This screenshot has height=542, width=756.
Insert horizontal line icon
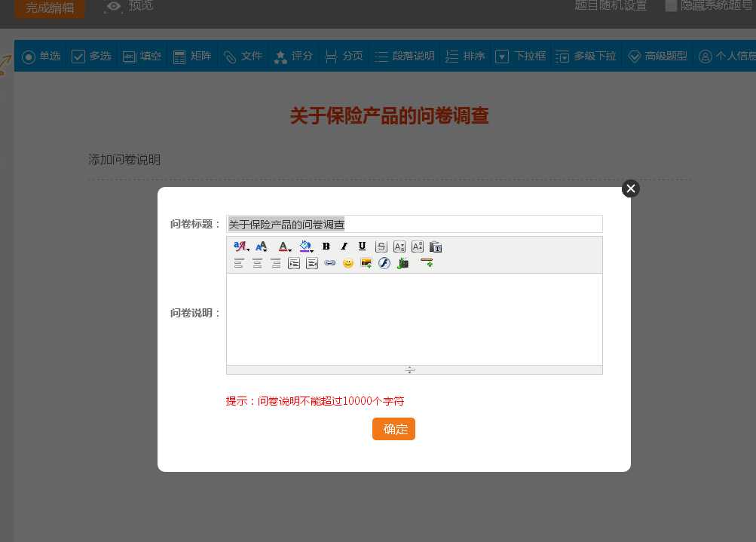tap(427, 263)
